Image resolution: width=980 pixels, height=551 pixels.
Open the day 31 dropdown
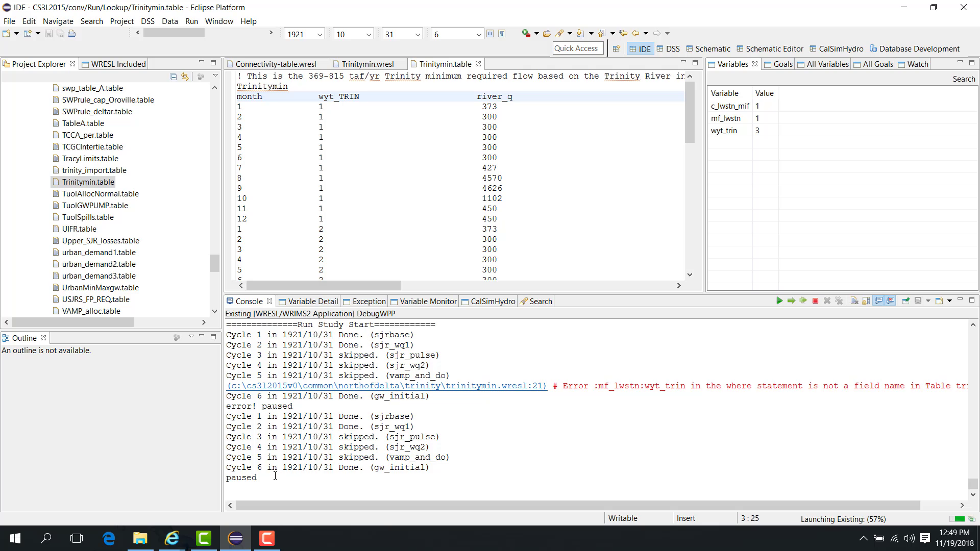point(417,34)
